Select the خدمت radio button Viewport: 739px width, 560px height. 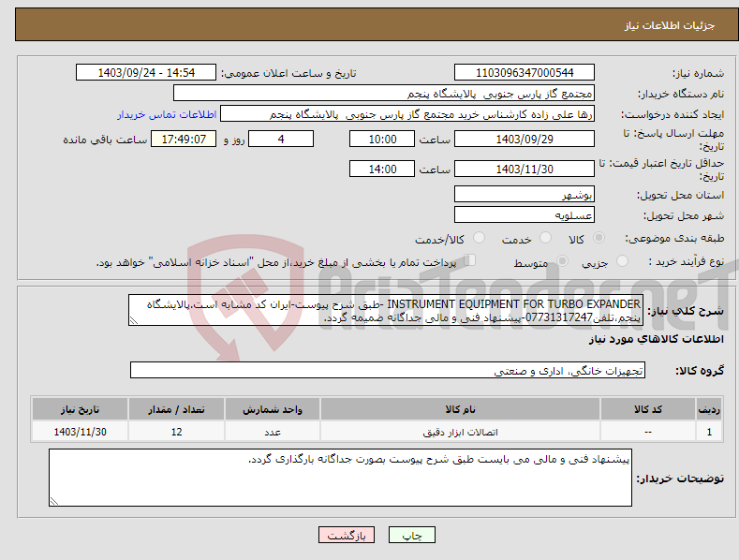coord(545,238)
